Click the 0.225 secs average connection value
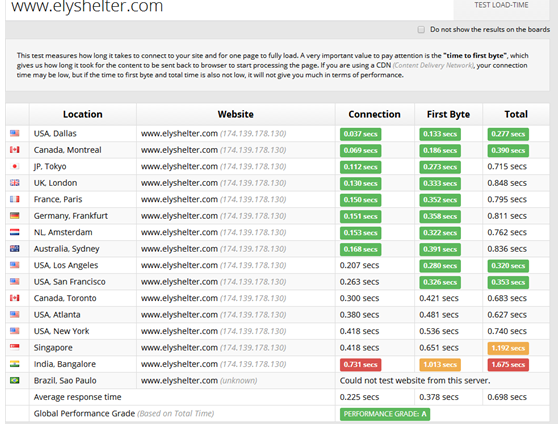This screenshot has height=424, width=559. tap(359, 397)
